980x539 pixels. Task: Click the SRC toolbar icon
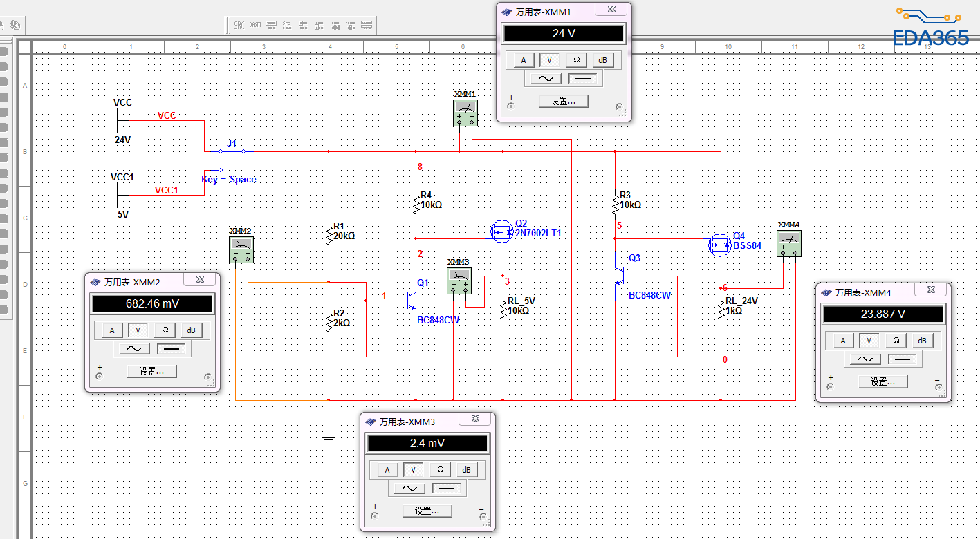239,25
